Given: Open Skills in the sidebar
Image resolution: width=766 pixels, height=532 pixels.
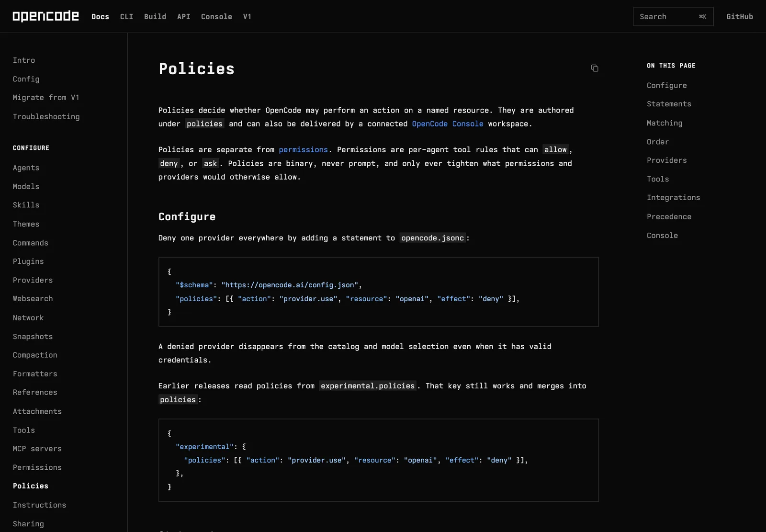Looking at the screenshot, I should point(26,205).
